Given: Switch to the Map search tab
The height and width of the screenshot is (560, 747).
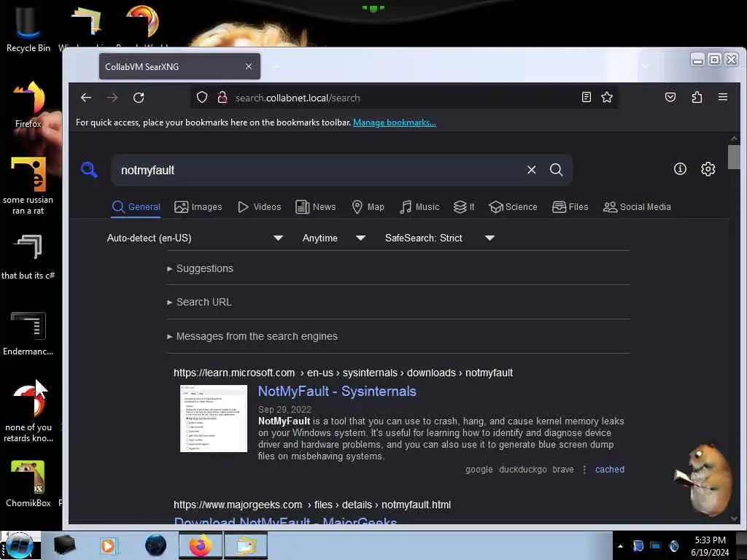Looking at the screenshot, I should click(368, 206).
